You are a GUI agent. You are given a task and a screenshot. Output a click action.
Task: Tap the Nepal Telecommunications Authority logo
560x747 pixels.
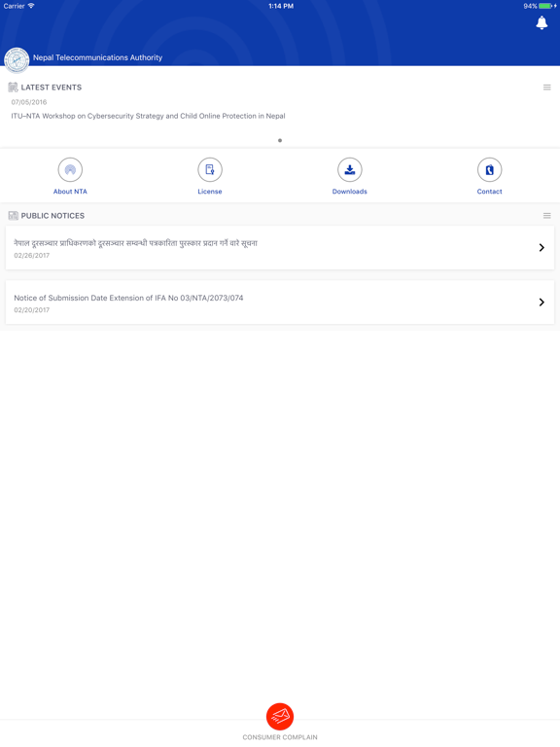pyautogui.click(x=17, y=60)
